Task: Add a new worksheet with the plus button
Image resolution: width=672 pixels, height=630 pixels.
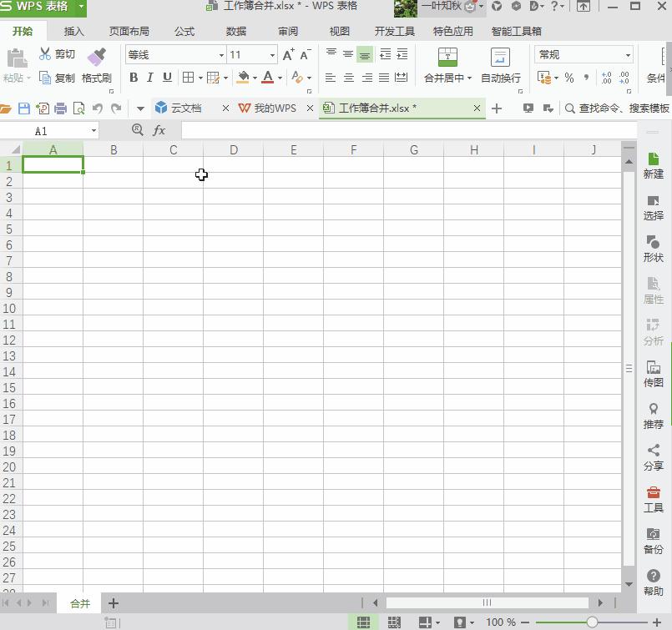Action: coord(112,602)
